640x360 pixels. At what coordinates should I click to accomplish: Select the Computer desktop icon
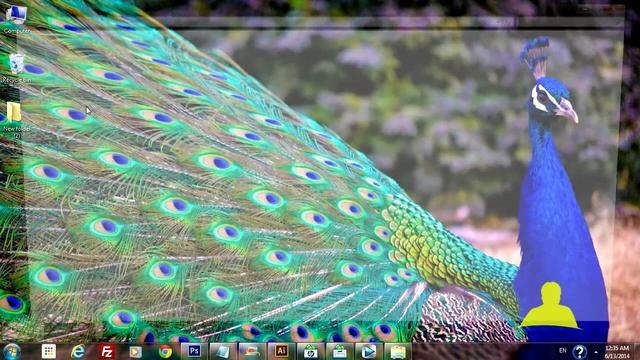[16, 20]
